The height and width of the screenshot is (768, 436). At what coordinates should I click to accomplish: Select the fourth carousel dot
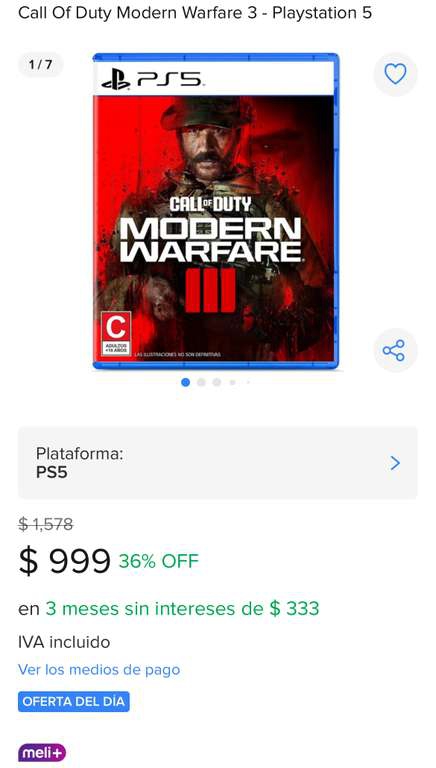[x=233, y=383]
